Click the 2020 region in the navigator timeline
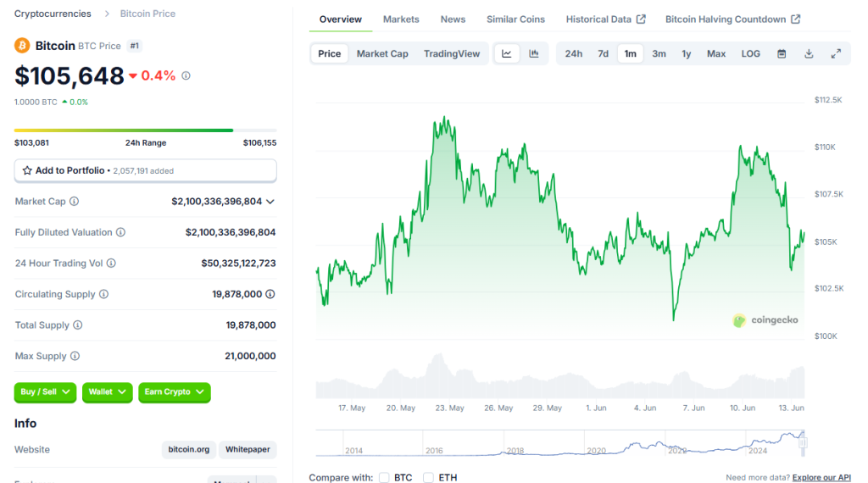The width and height of the screenshot is (868, 483). (596, 450)
